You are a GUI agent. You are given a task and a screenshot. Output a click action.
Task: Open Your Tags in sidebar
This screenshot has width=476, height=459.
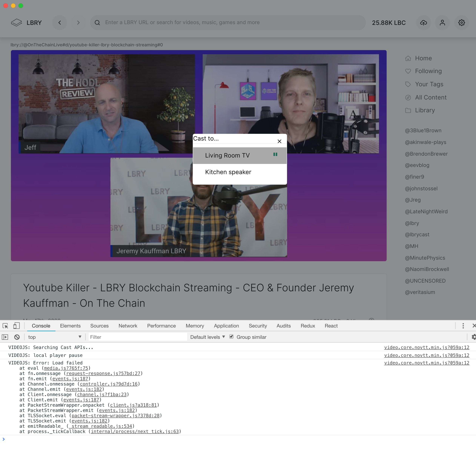tap(429, 84)
